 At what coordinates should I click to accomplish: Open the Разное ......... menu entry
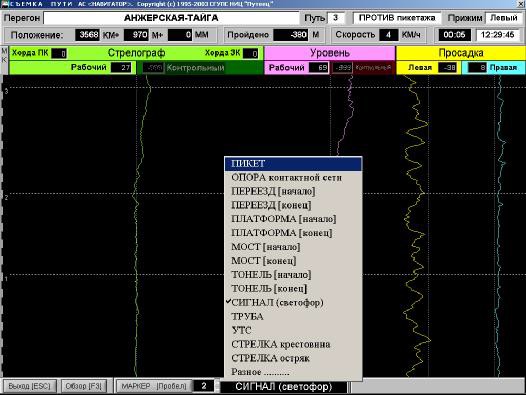(293, 372)
